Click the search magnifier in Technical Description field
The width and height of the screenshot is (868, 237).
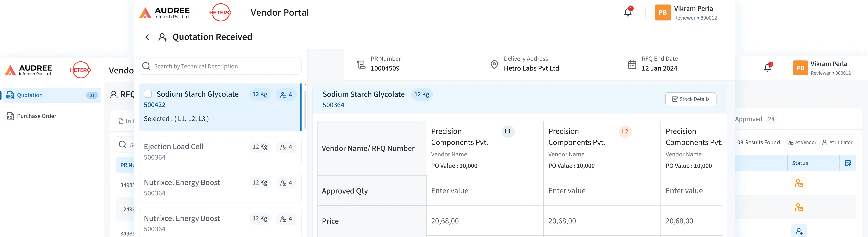pyautogui.click(x=146, y=66)
